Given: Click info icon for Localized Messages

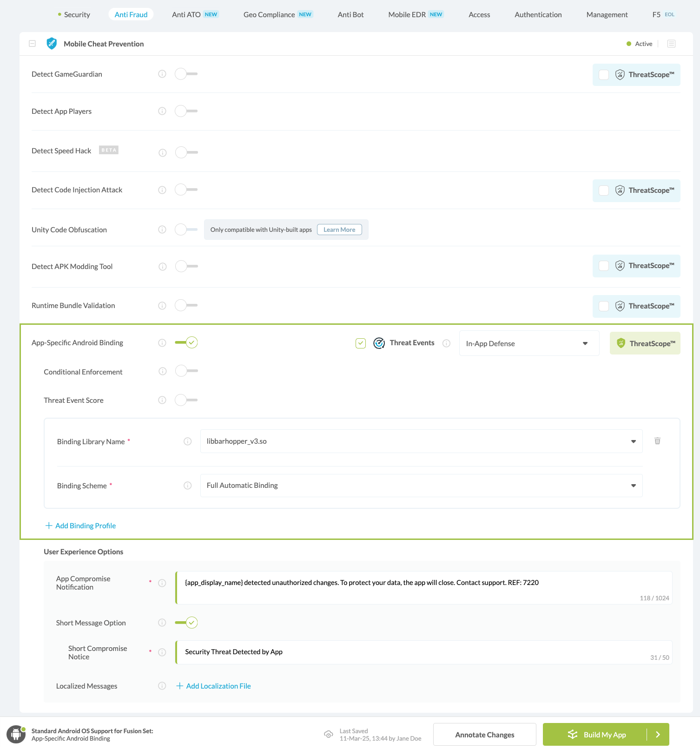Looking at the screenshot, I should [x=162, y=686].
